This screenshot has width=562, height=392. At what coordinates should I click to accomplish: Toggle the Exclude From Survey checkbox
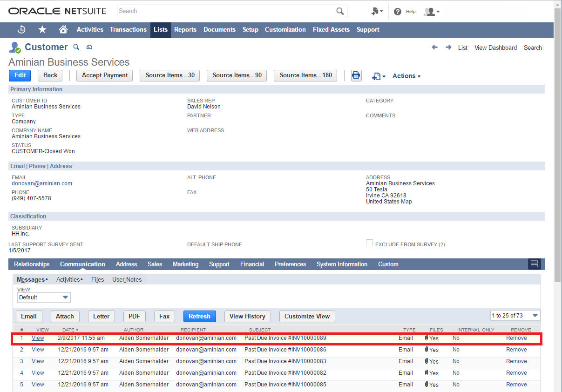click(x=369, y=243)
